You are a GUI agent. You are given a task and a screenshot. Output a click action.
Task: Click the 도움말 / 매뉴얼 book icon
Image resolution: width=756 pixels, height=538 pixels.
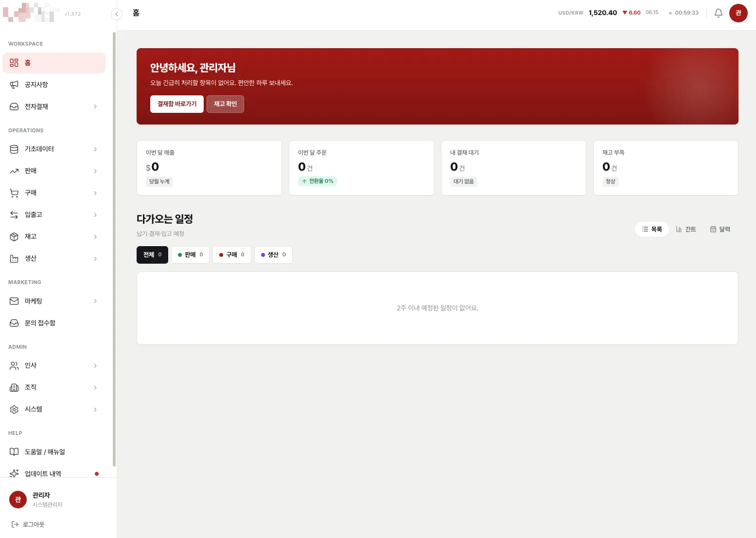point(14,452)
